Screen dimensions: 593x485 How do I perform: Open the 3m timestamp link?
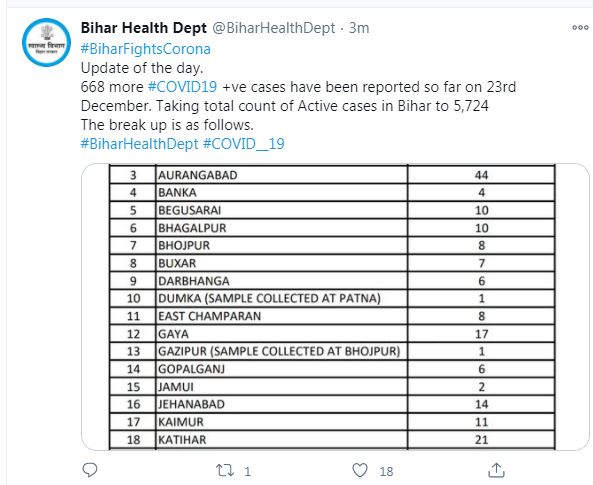359,28
